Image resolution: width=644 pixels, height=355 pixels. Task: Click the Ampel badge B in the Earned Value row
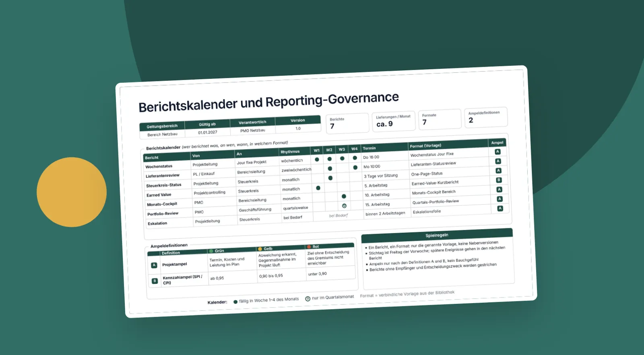[x=499, y=180]
